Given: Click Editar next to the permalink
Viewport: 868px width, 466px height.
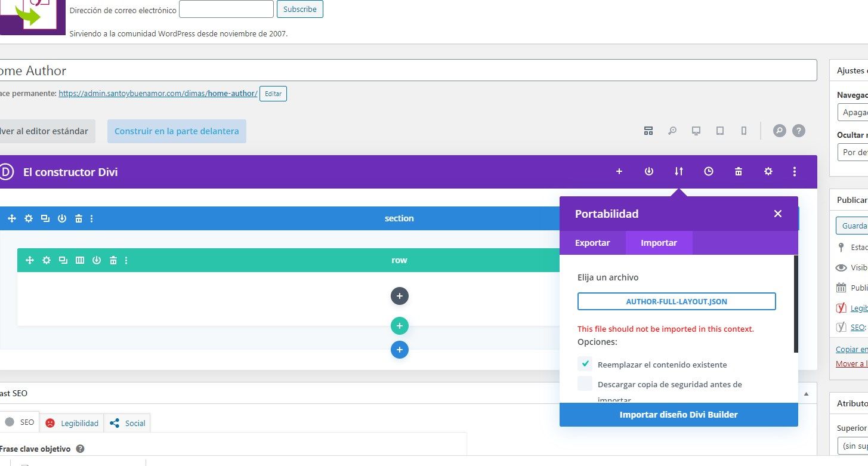Looking at the screenshot, I should 273,94.
